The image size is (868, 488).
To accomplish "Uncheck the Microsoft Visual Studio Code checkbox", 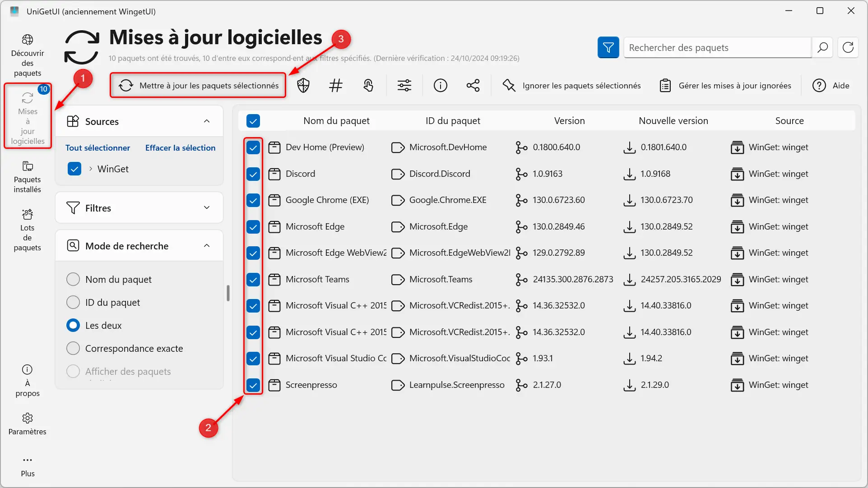I will (253, 359).
